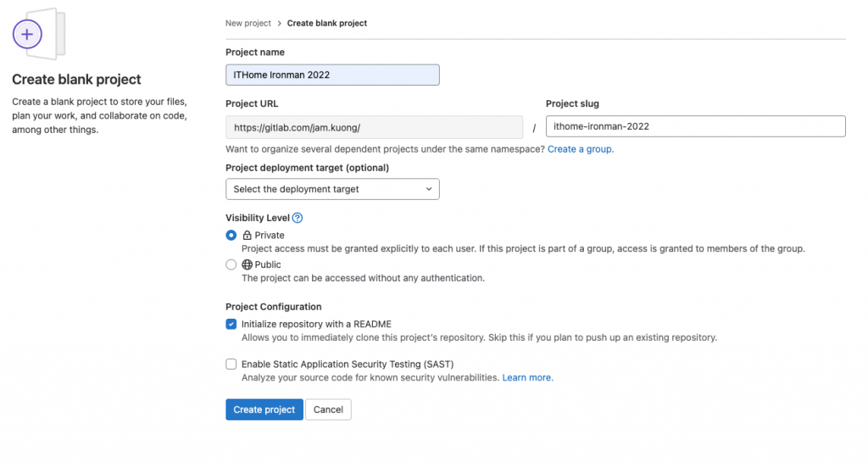Click the Private lock icon
Viewport: 868px width, 467px height.
pyautogui.click(x=247, y=236)
